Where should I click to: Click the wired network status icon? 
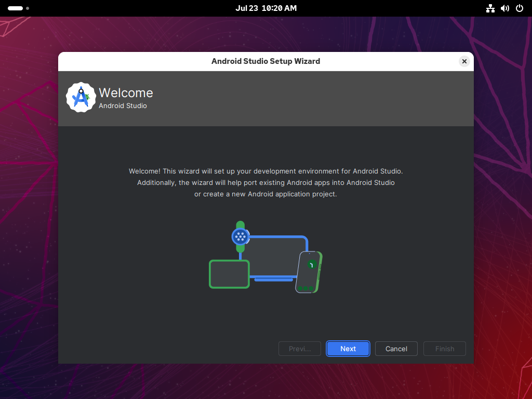(490, 8)
